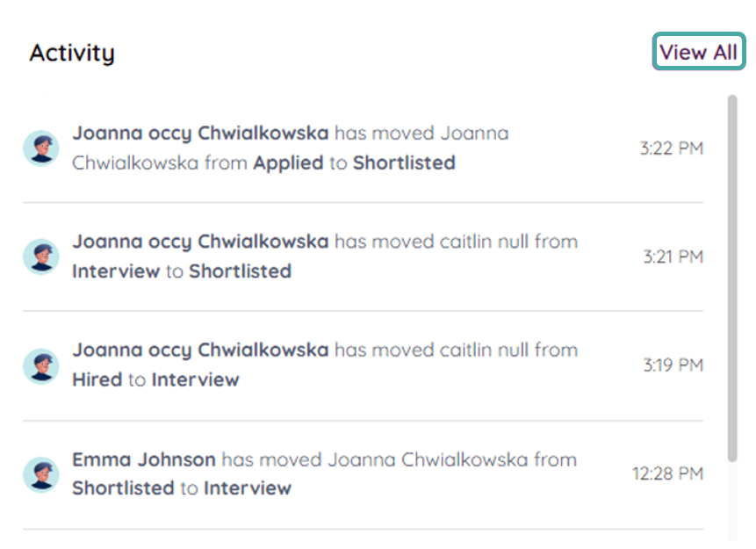Click the 3:19 PM timestamp
The image size is (756, 549).
pos(673,365)
